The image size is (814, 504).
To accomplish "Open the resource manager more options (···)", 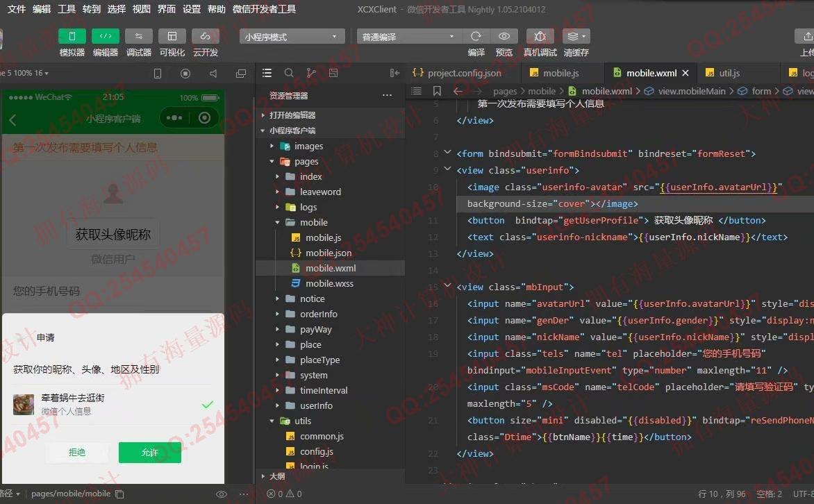I will pyautogui.click(x=387, y=96).
